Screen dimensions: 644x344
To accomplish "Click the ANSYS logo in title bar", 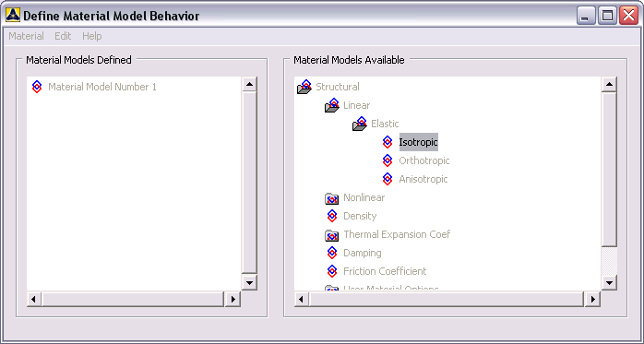I will click(x=13, y=16).
